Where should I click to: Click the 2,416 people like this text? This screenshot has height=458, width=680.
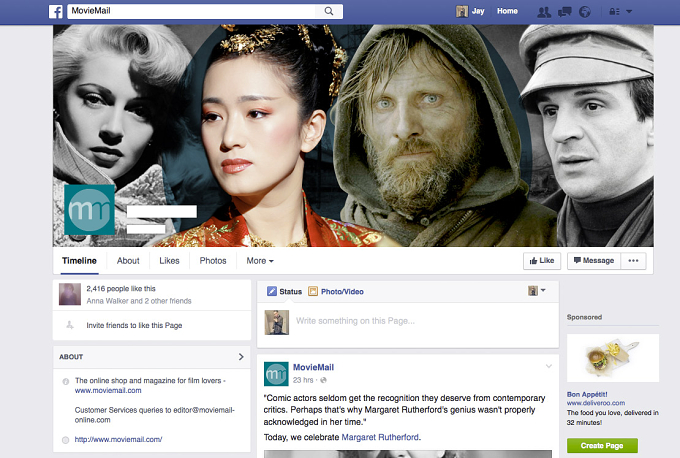121,289
